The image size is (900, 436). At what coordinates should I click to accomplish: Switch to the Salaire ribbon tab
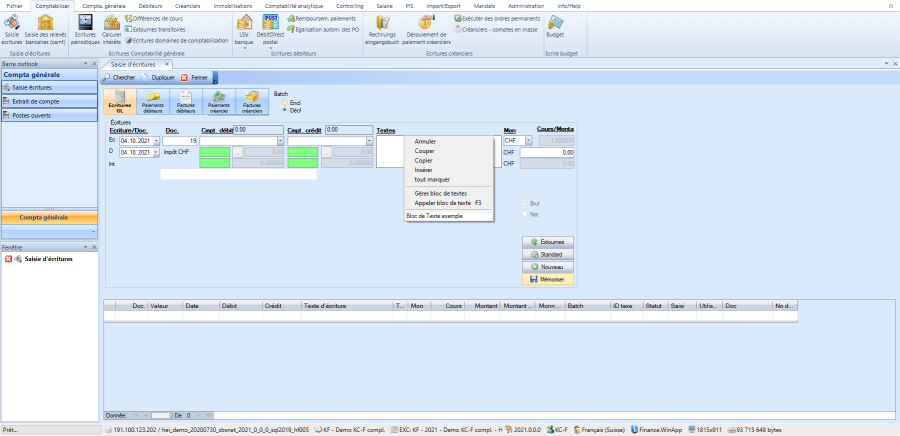pos(384,5)
